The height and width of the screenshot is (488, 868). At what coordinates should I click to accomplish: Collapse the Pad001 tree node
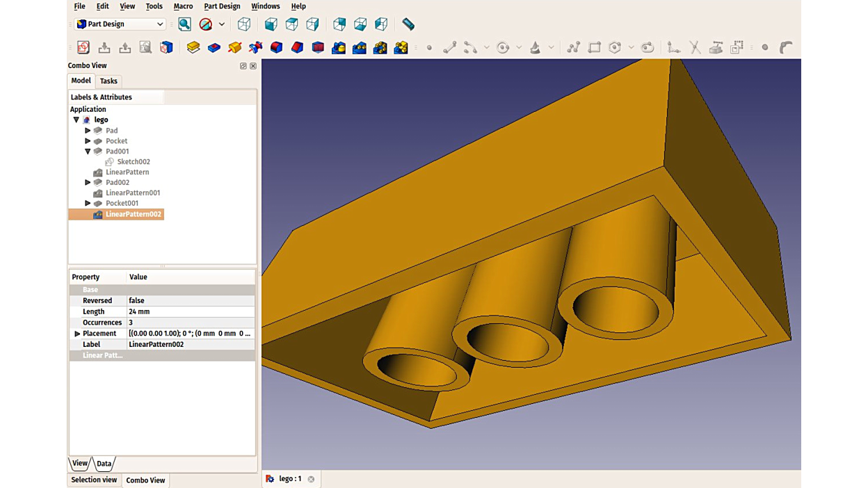[88, 151]
